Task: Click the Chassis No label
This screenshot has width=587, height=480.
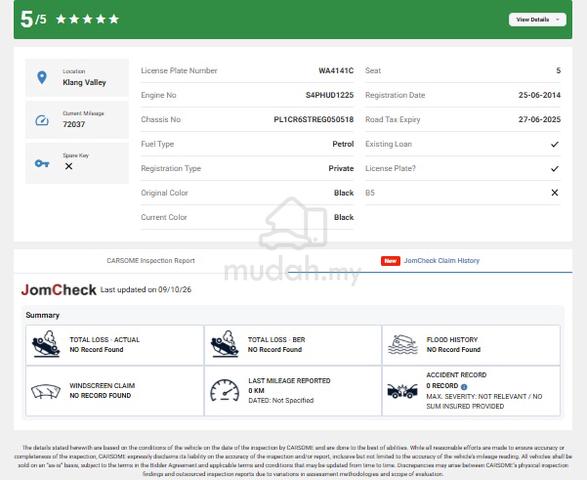Action: (161, 119)
